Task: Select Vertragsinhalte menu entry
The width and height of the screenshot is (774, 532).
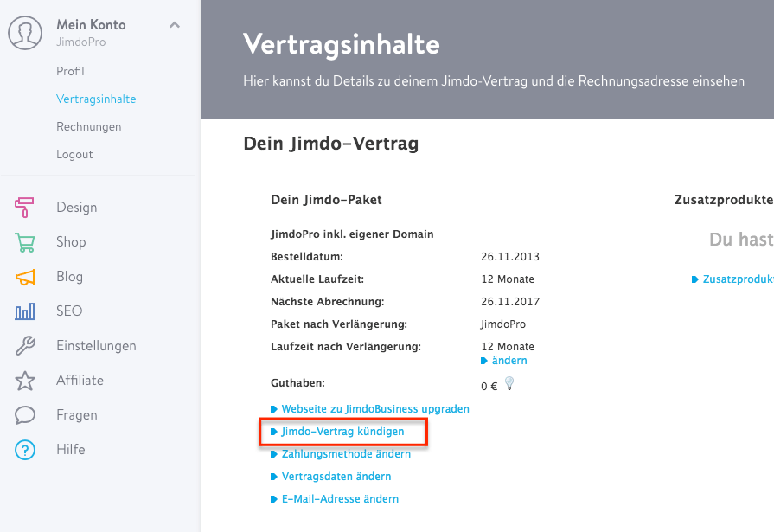Action: [x=96, y=99]
